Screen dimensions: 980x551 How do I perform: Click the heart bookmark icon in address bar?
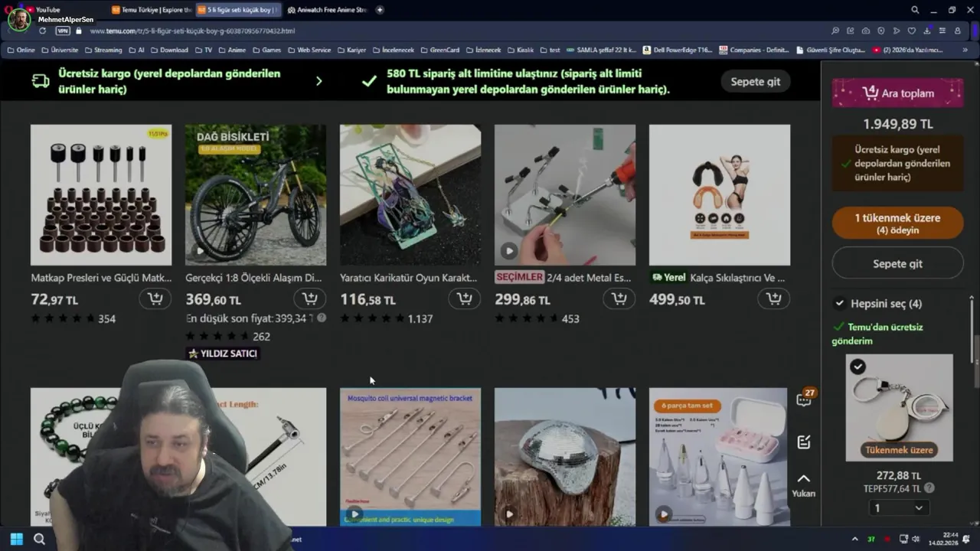point(911,31)
